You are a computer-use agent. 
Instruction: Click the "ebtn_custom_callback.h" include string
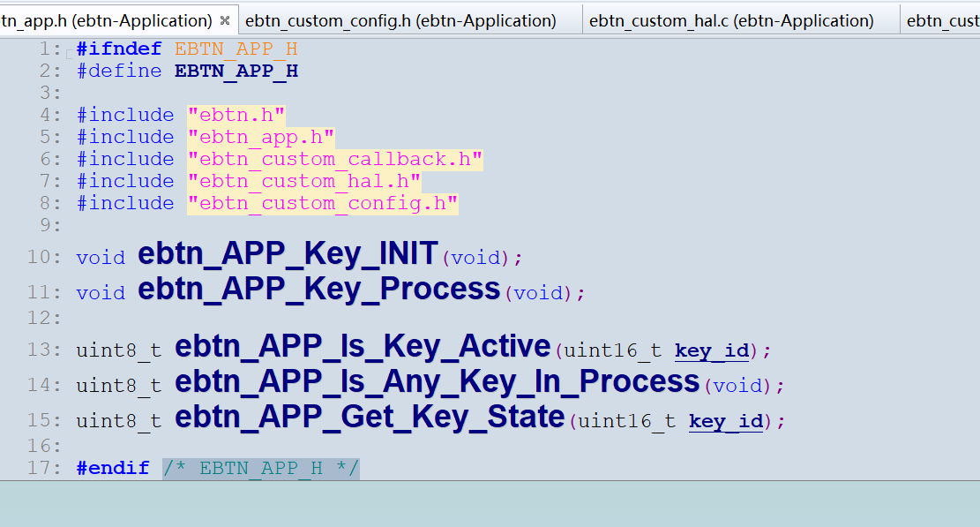point(335,159)
